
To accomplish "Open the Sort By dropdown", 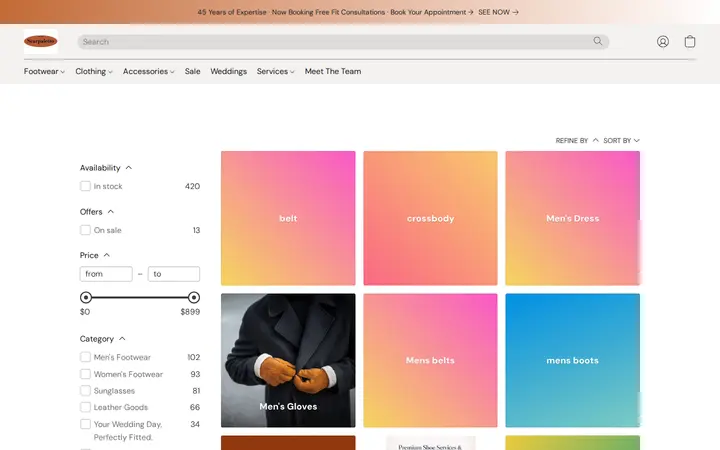I will 621,141.
